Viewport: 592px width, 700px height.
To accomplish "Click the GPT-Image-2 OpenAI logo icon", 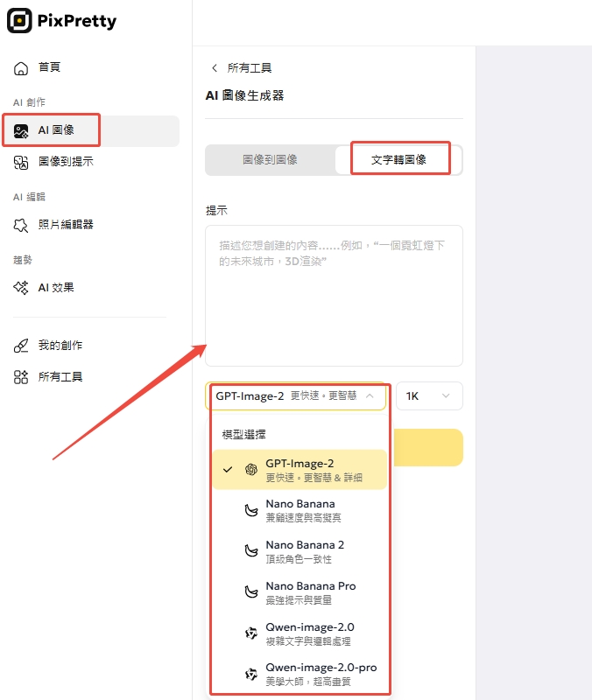I will point(251,470).
